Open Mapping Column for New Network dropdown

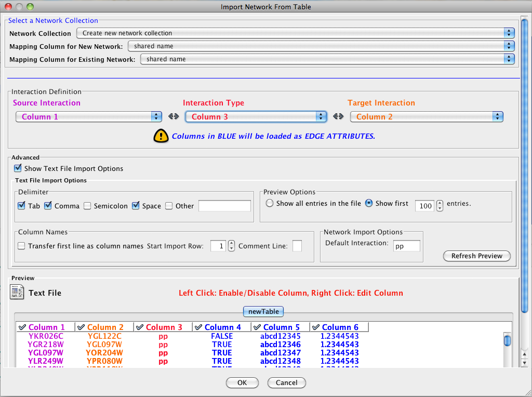pyautogui.click(x=321, y=46)
